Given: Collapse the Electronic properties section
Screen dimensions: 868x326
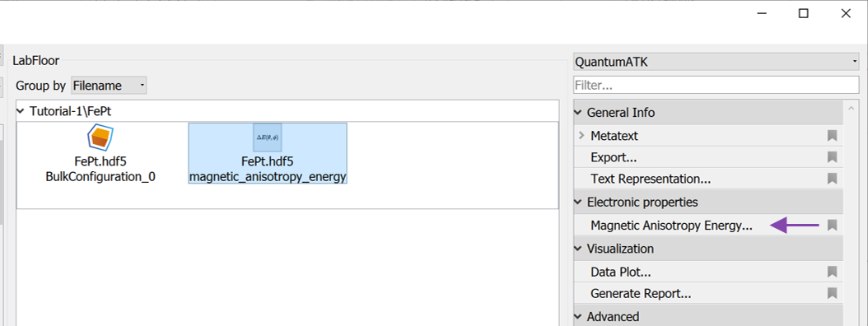Looking at the screenshot, I should click(578, 203).
